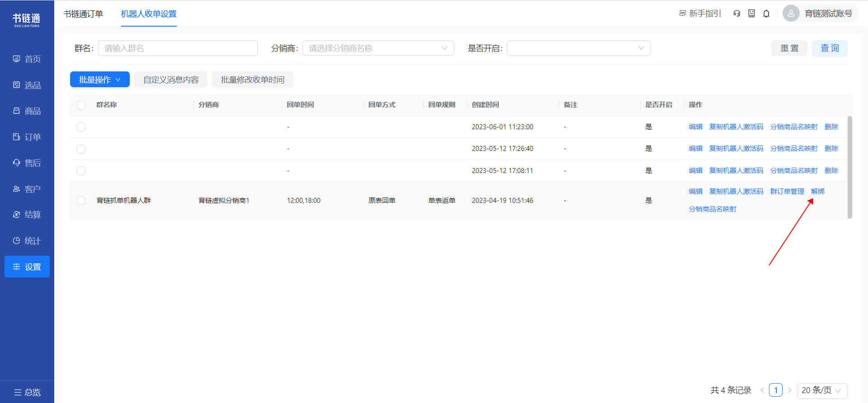Switch to the 机器人收单设置 tab
The width and height of the screenshot is (868, 403).
click(149, 14)
